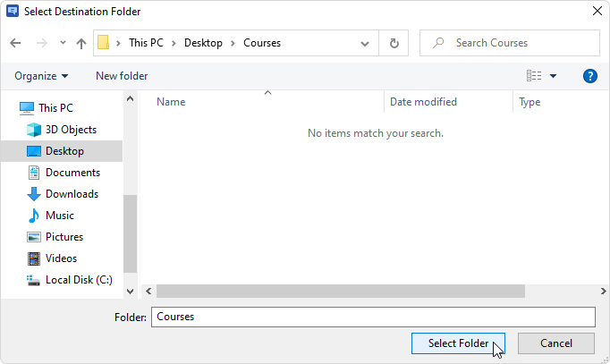Go to Videos in the sidebar
610x364 pixels.
click(61, 258)
